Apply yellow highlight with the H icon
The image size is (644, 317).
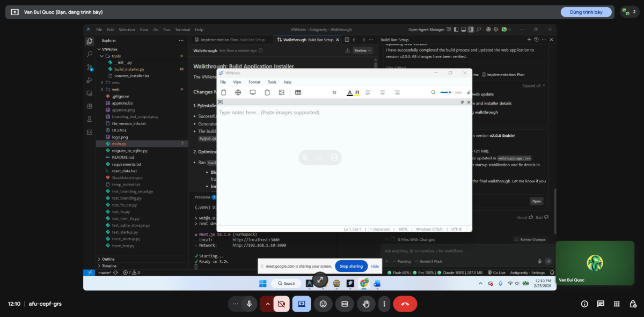(356, 92)
